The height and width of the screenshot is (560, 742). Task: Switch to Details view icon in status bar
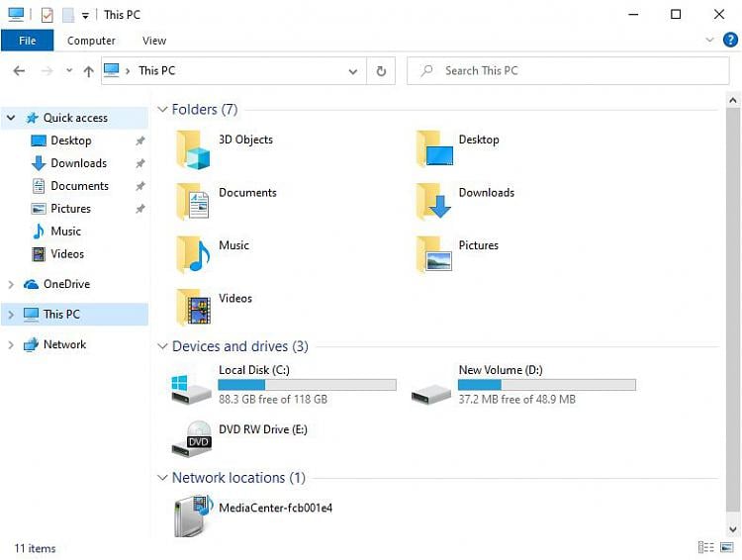[x=705, y=548]
